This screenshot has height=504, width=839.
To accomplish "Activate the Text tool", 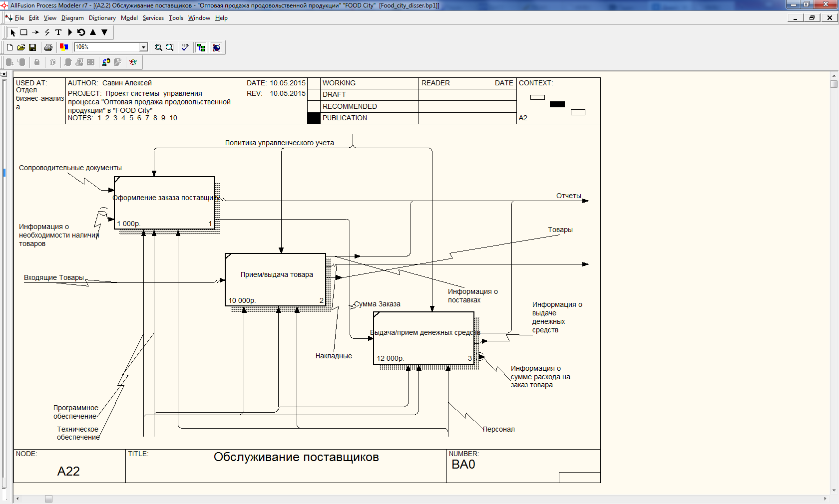I will pos(58,32).
